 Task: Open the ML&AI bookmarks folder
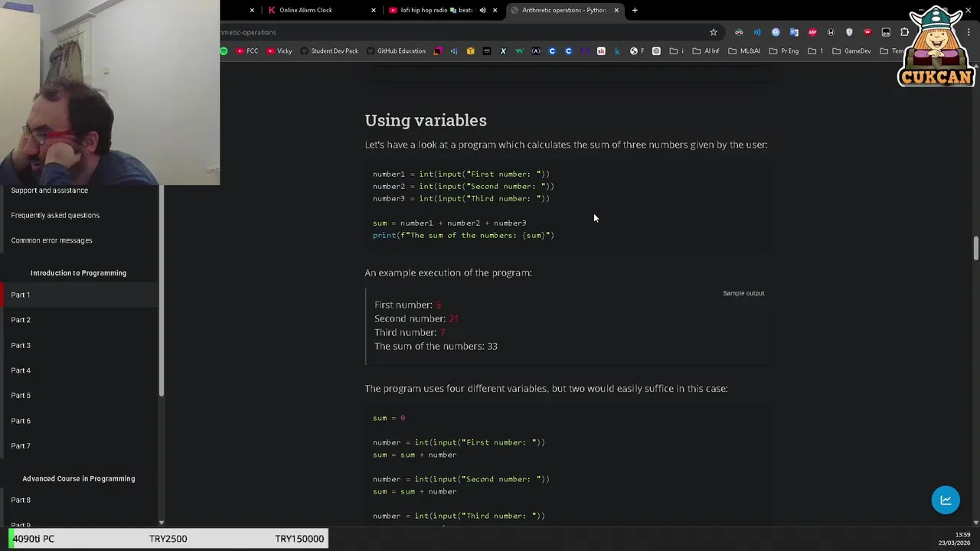click(744, 51)
